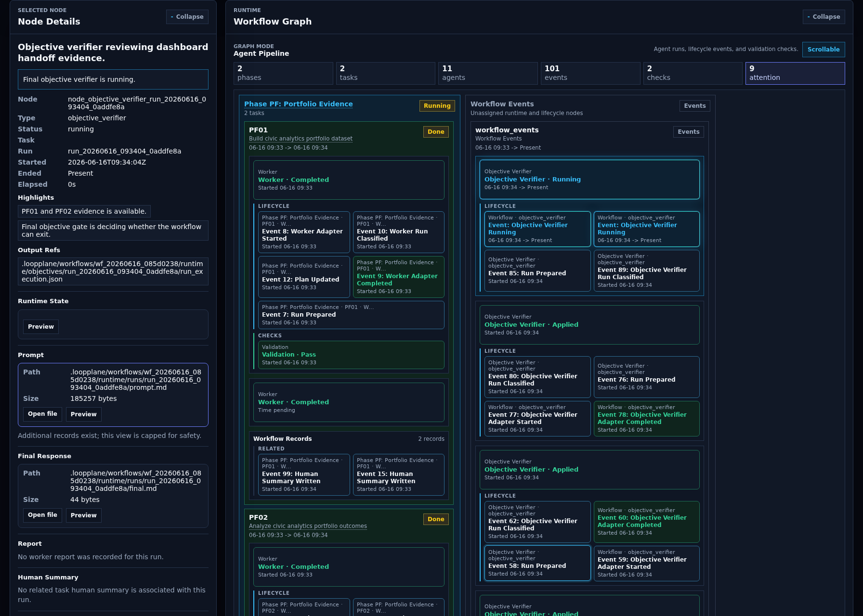The image size is (863, 616).
Task: Select Event 7: Run Prepared card
Action: (x=351, y=315)
